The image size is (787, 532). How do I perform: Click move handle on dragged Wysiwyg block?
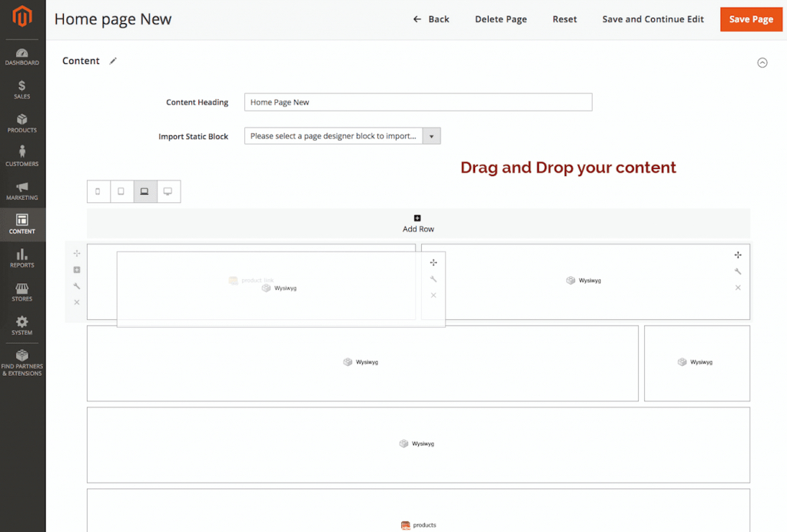[x=433, y=262]
